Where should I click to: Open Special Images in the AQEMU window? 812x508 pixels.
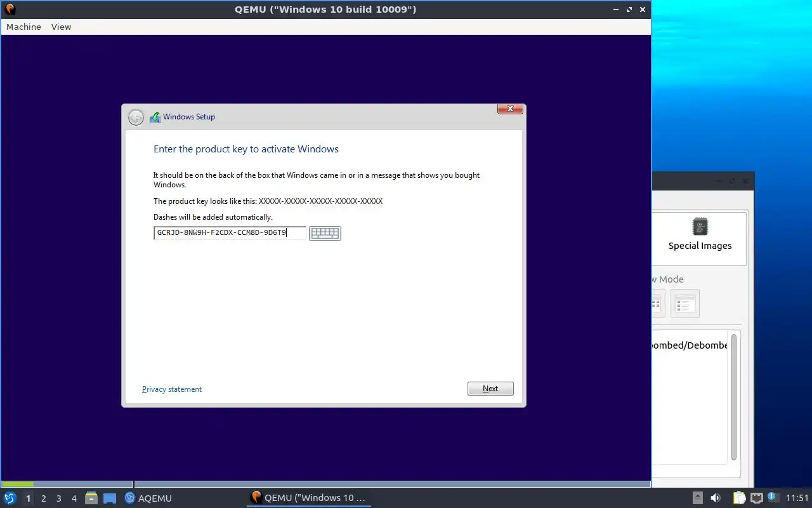pyautogui.click(x=700, y=235)
